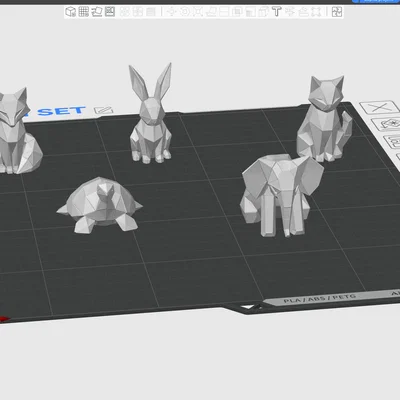Select the low-poly fox model

(17, 133)
